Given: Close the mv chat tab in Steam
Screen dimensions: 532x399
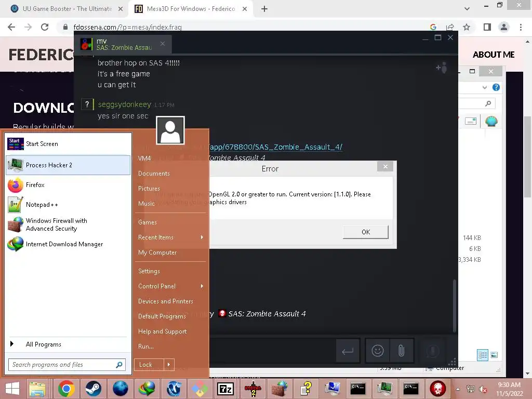Looking at the screenshot, I should 163,44.
